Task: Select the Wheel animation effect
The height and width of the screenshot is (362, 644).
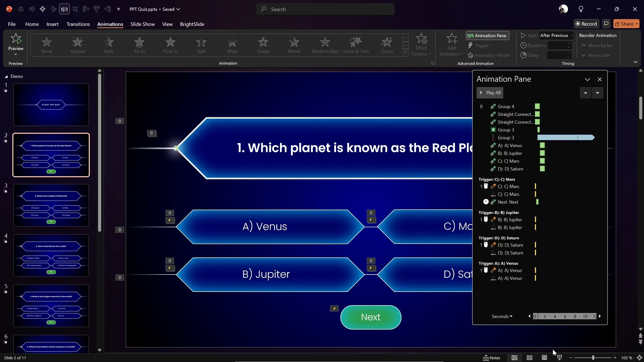Action: point(294,45)
